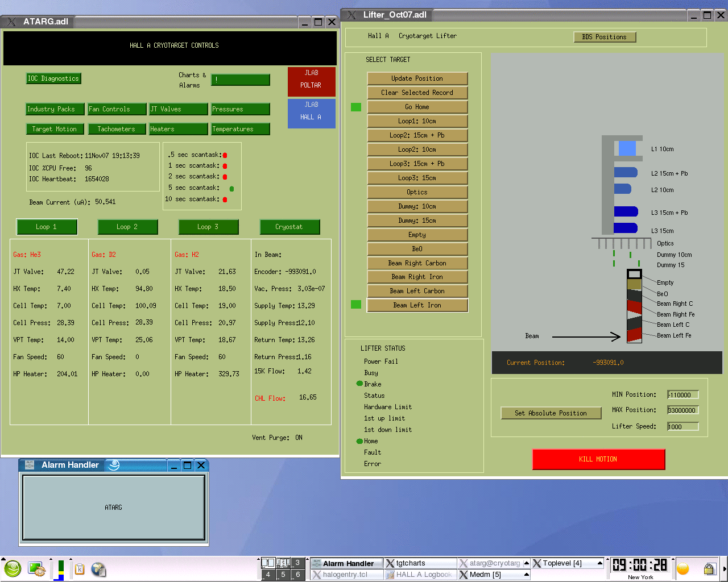Expand the Toplevel [4] taskbar group
The image size is (728, 582).
(599, 563)
